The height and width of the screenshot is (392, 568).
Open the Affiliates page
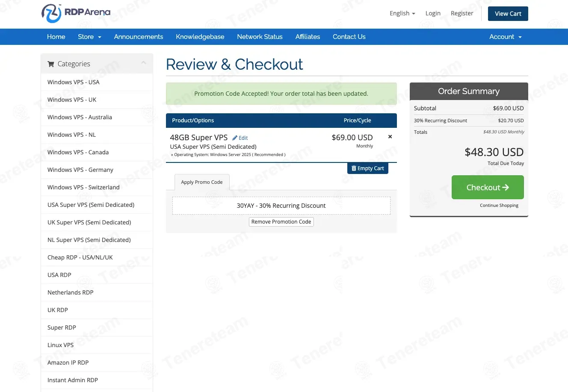(x=308, y=37)
